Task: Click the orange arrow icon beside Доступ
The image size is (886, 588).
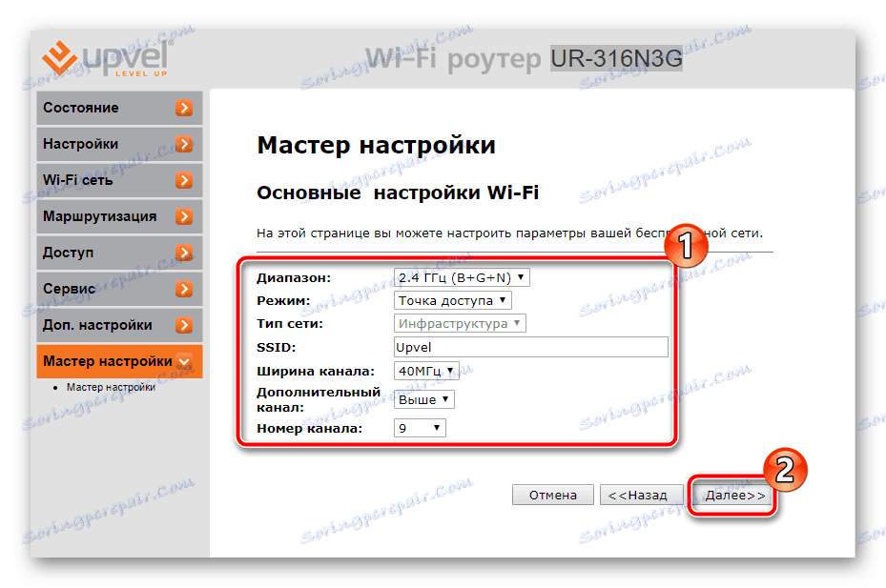Action: 184,253
